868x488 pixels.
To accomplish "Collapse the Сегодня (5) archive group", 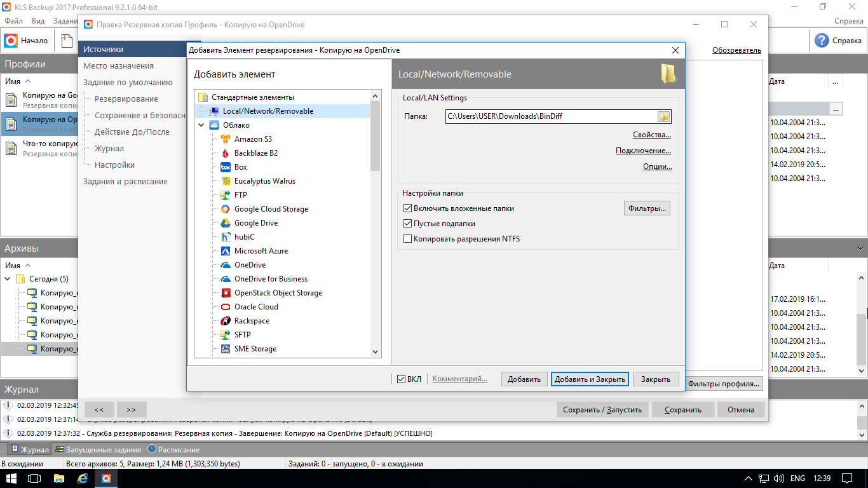I will [8, 279].
